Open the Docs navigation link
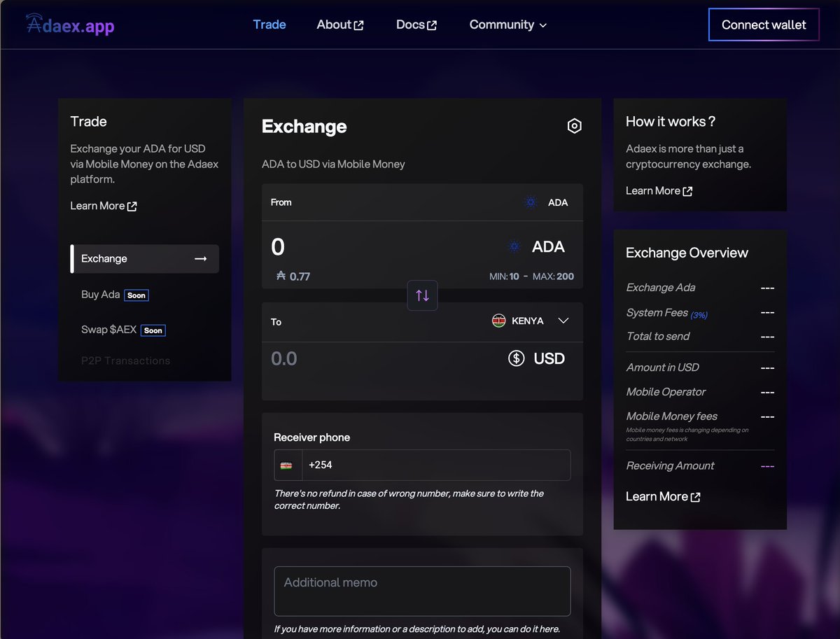Image resolution: width=840 pixels, height=639 pixels. (x=416, y=24)
